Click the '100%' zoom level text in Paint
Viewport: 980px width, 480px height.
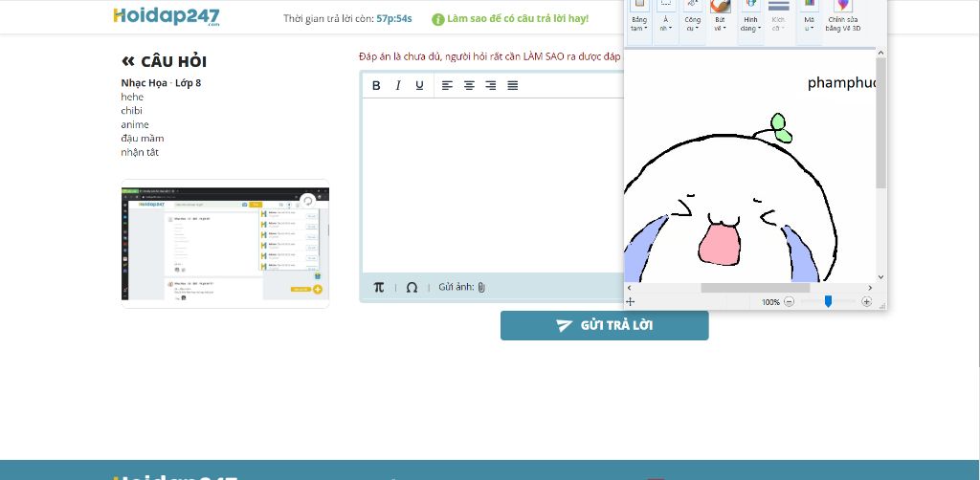[770, 302]
